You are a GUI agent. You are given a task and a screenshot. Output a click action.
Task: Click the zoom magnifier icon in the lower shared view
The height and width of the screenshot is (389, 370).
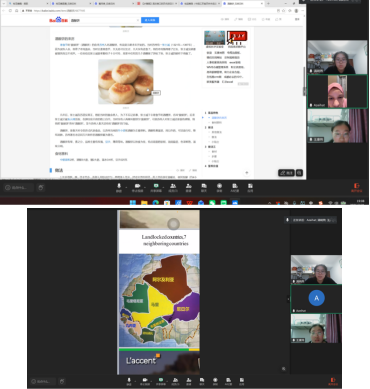pos(284,369)
